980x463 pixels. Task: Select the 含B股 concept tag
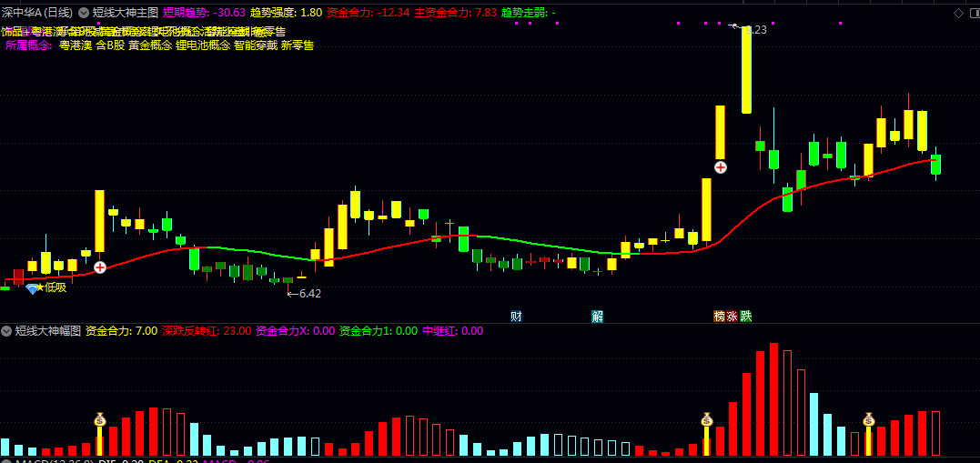tap(110, 45)
